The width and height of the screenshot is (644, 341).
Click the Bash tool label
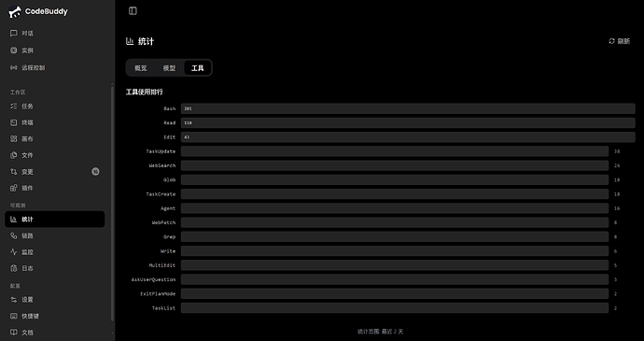click(169, 108)
